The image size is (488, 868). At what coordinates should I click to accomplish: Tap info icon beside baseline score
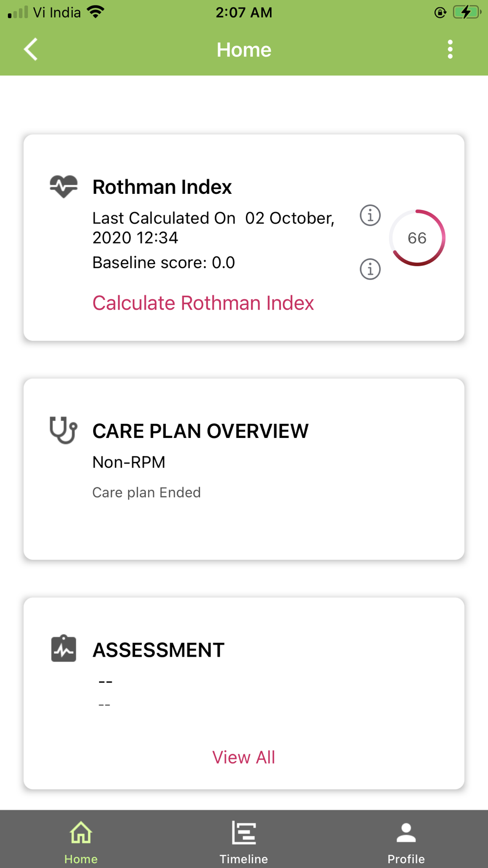point(370,269)
